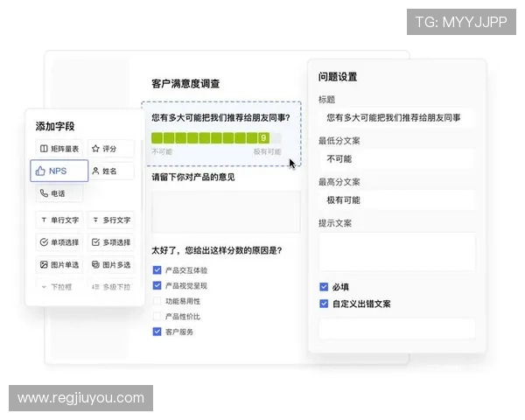Add the 下拉框 dropdown field

tap(59, 287)
